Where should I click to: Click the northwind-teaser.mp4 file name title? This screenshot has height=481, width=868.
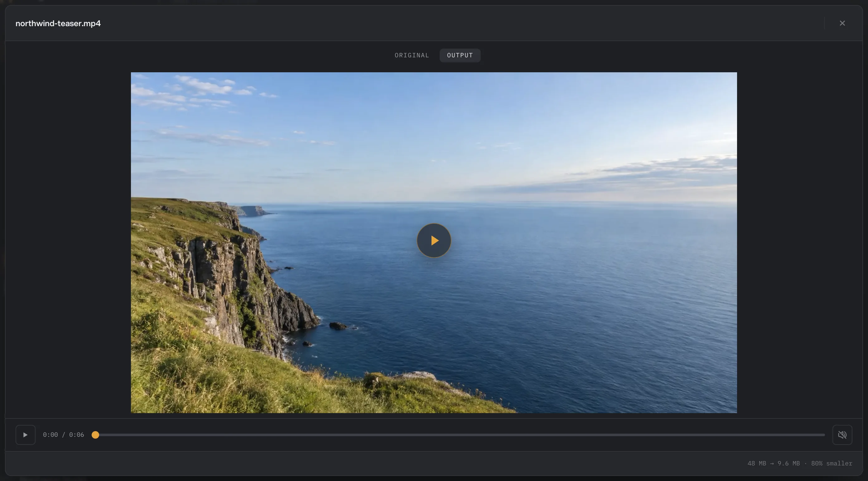click(x=58, y=23)
